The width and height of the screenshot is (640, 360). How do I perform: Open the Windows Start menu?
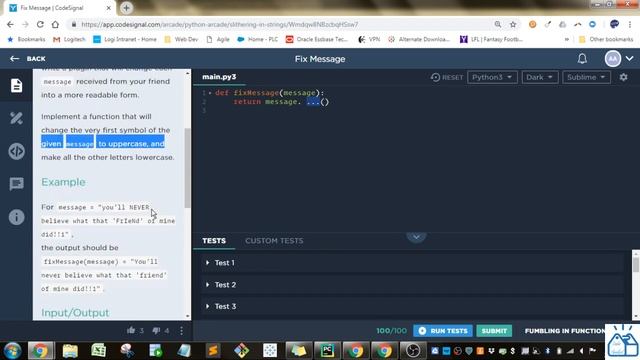13,350
